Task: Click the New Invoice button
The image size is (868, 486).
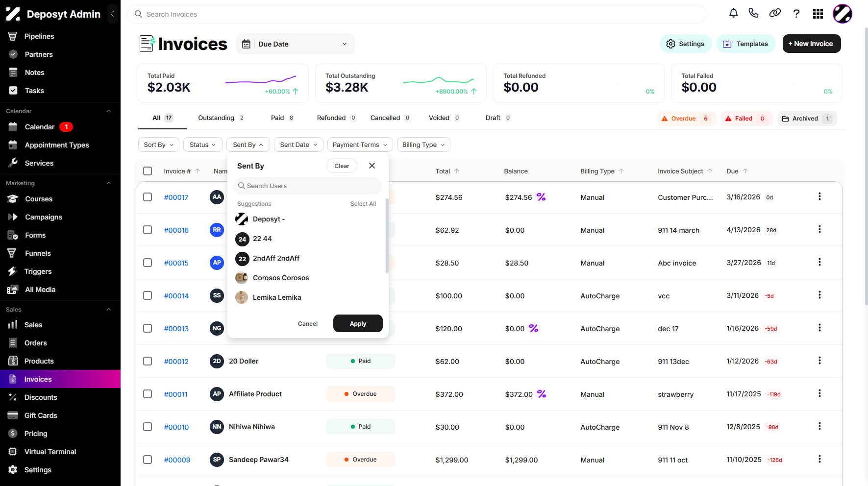Action: 812,44
